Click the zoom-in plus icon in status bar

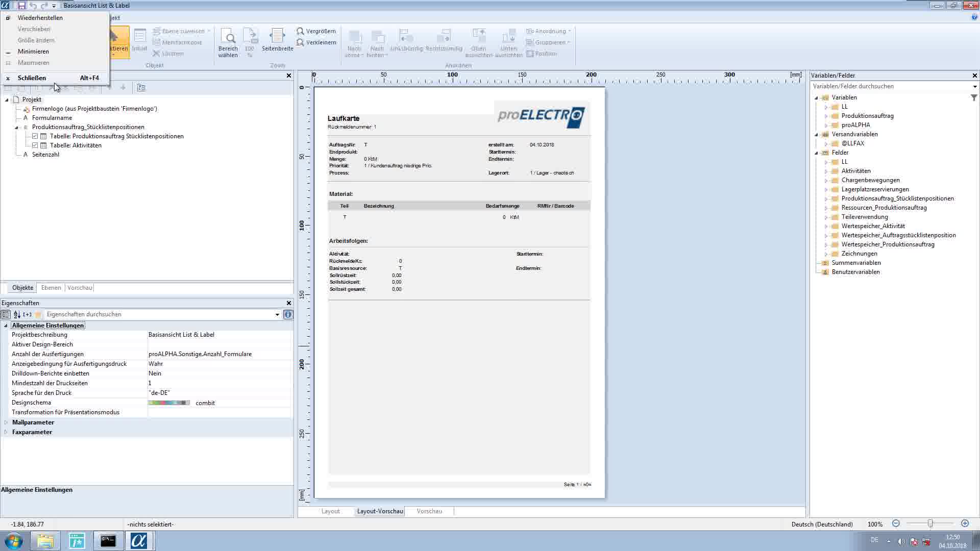point(965,523)
